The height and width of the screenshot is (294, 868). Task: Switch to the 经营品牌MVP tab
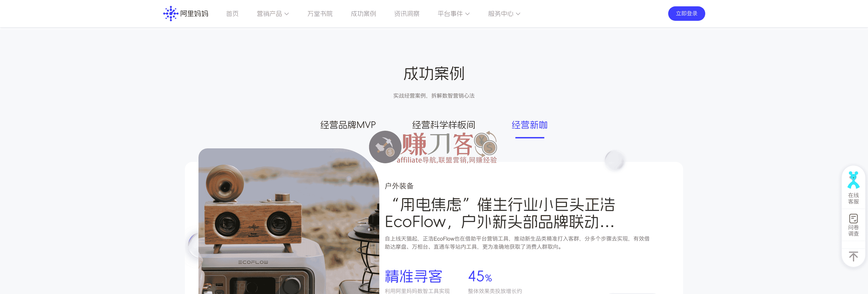pos(348,125)
